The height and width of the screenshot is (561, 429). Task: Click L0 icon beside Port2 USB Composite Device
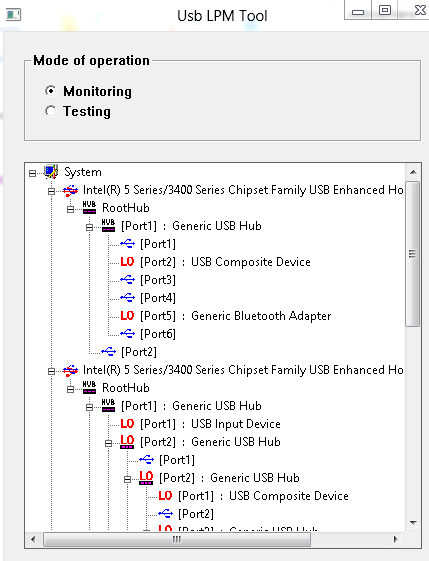(x=127, y=262)
